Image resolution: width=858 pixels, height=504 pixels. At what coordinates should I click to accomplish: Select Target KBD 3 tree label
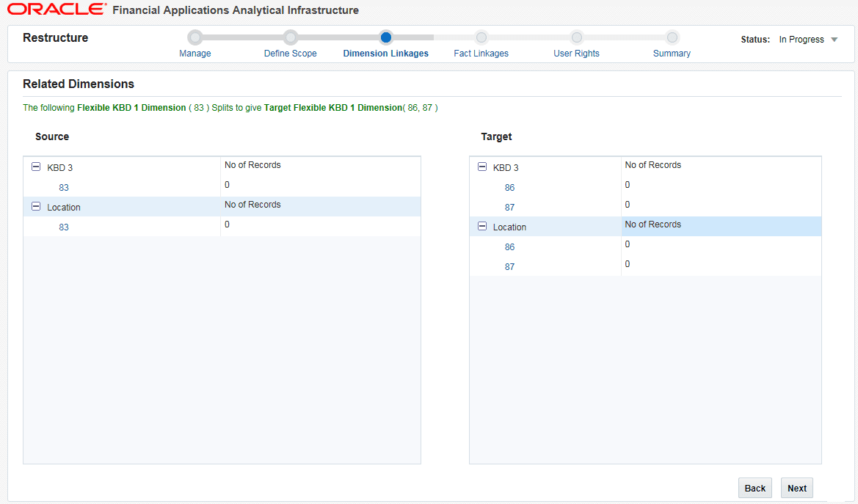506,168
